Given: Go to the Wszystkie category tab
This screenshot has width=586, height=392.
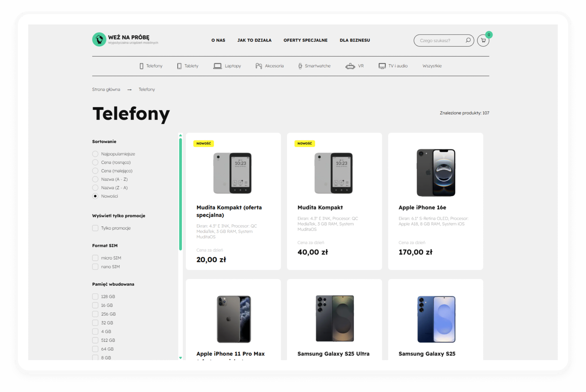Looking at the screenshot, I should click(x=432, y=66).
